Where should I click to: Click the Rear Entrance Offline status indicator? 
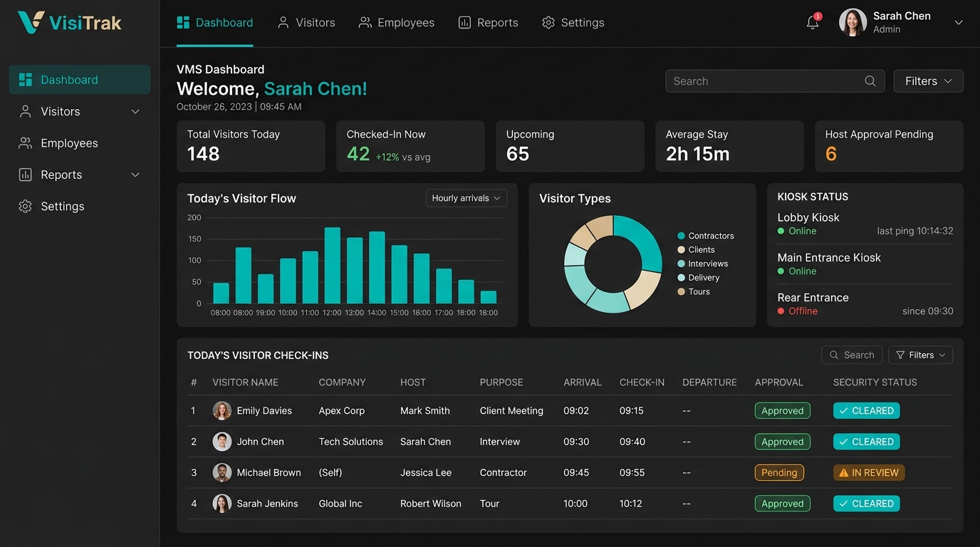click(x=798, y=311)
